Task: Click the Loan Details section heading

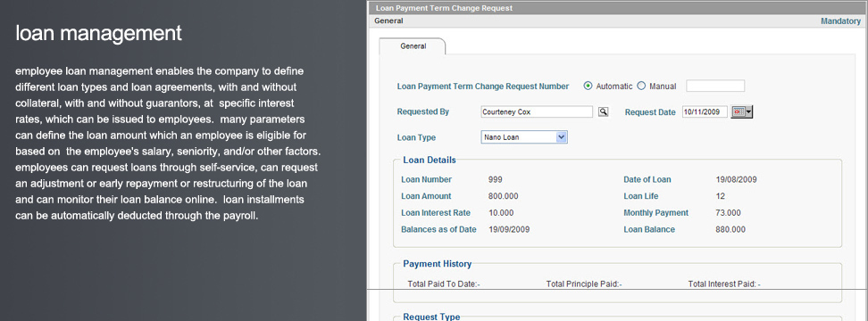Action: click(x=430, y=160)
